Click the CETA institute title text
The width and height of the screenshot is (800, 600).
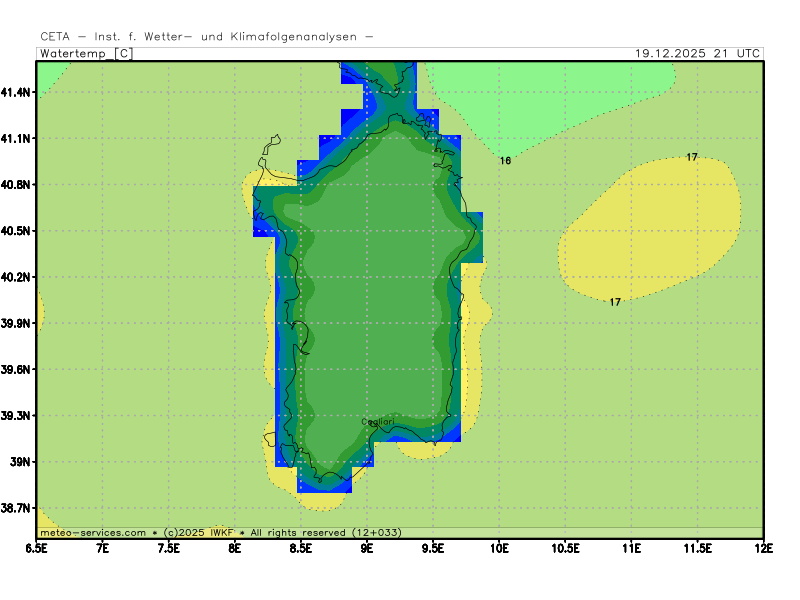point(207,37)
